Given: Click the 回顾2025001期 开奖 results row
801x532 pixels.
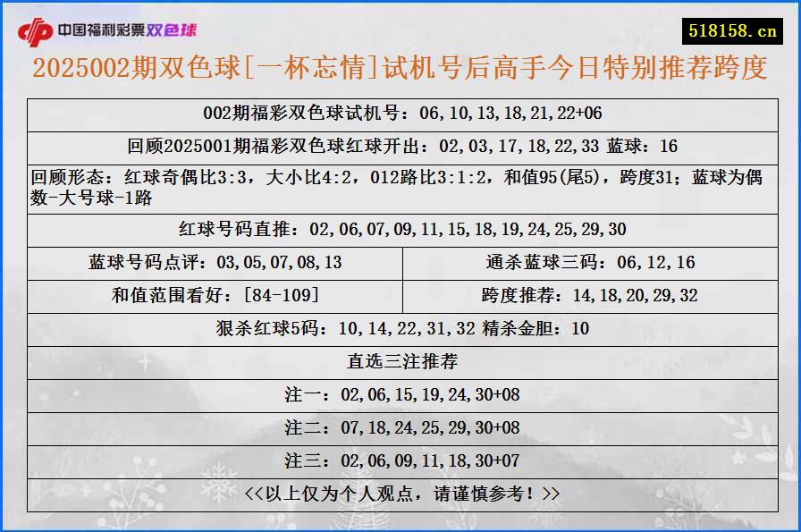Looking at the screenshot, I should (x=400, y=144).
